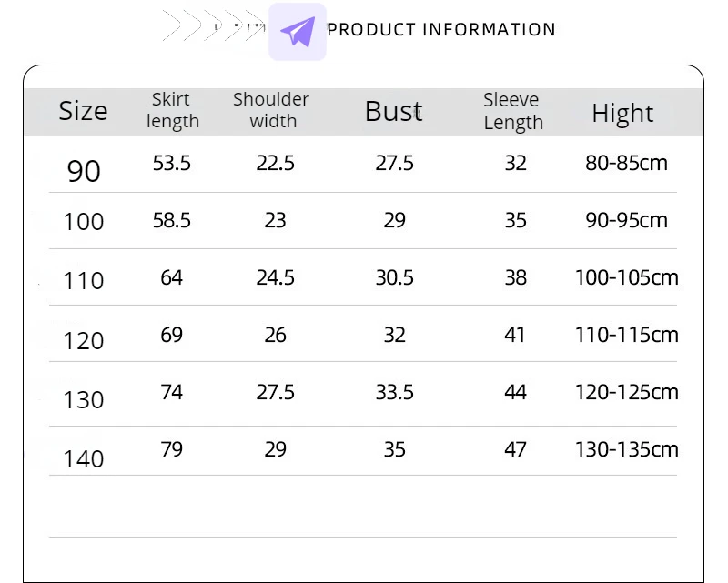Select the Size column header
This screenshot has width=728, height=583.
(83, 111)
